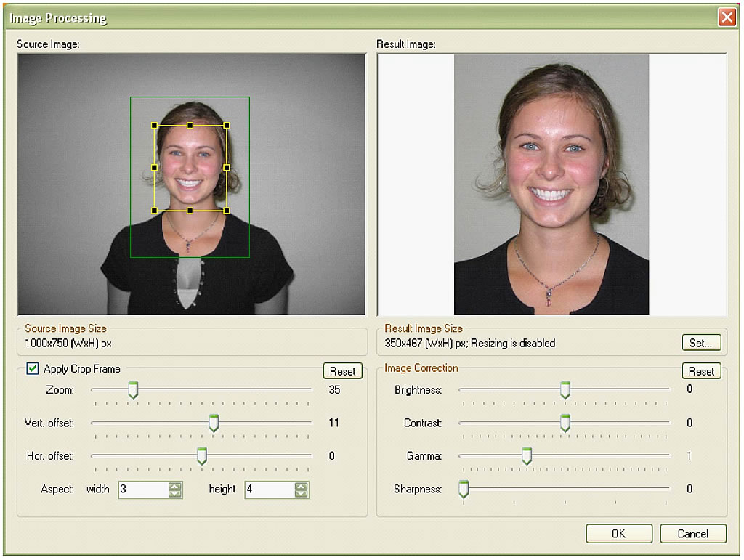The height and width of the screenshot is (560, 744).
Task: Click the left-middle yellow crop handle
Action: 154,167
